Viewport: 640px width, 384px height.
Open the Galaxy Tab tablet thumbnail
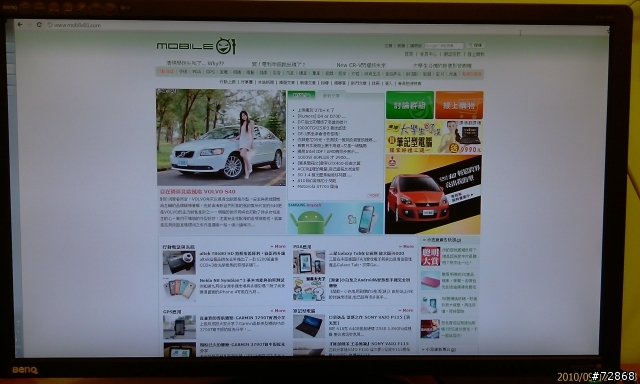point(309,262)
